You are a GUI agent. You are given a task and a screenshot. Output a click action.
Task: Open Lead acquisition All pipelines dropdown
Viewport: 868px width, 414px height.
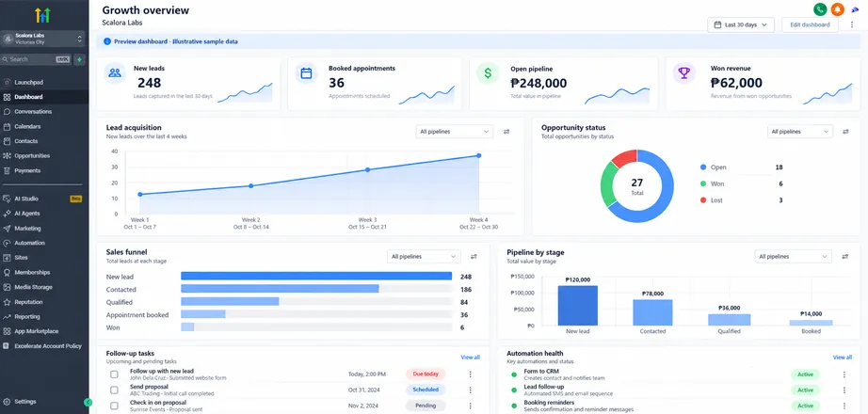click(x=454, y=132)
